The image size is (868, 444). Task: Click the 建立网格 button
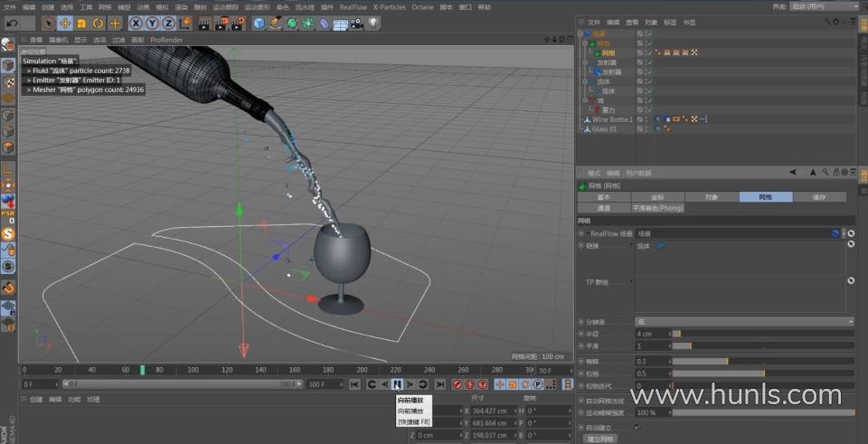point(601,439)
